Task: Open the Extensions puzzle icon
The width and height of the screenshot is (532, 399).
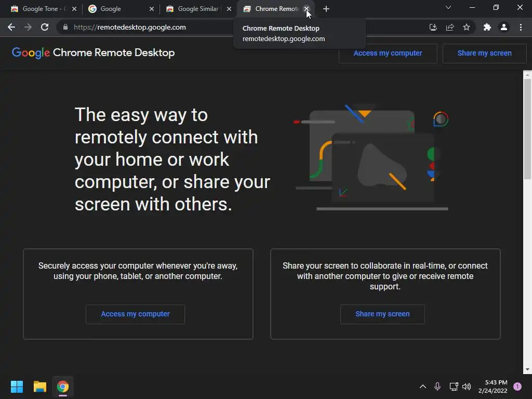Action: [487, 27]
